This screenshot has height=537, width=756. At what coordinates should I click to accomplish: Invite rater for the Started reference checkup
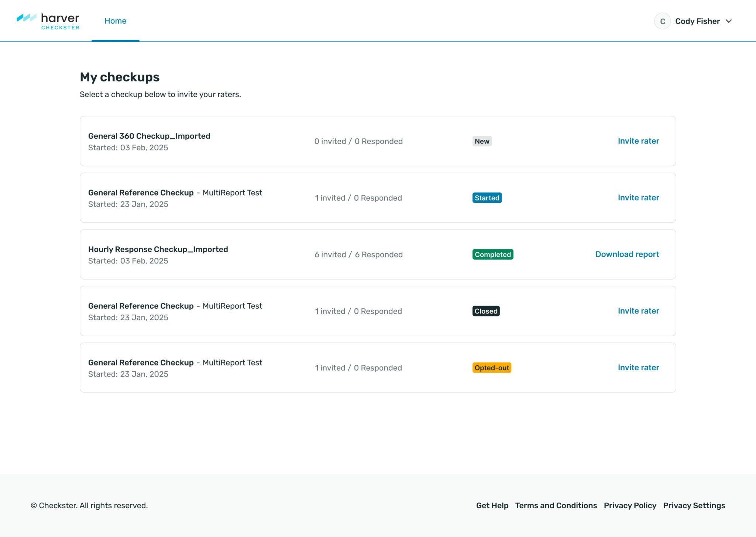[638, 198]
